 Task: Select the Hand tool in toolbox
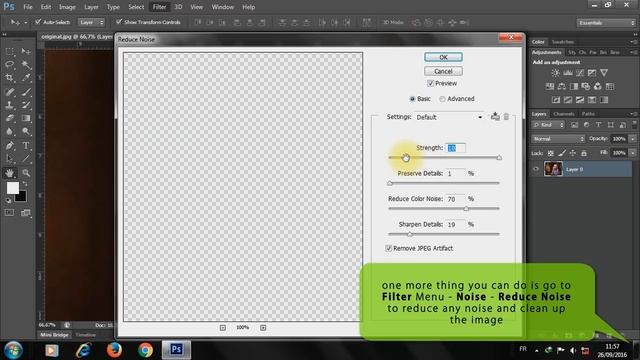[9, 173]
